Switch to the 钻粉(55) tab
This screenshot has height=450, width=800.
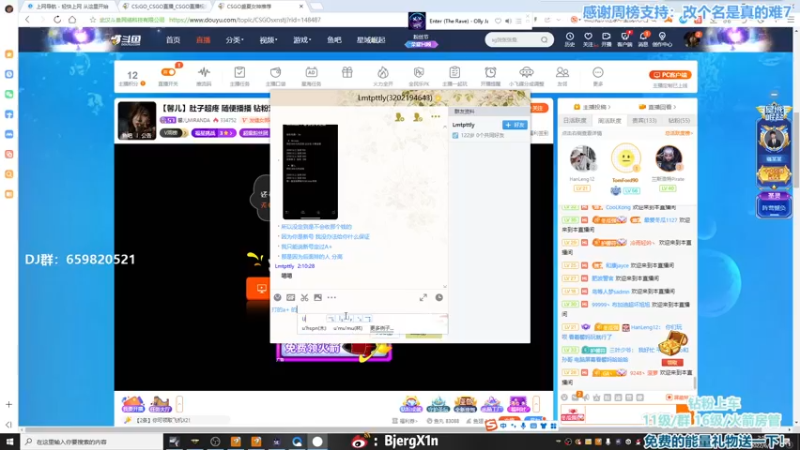679,121
